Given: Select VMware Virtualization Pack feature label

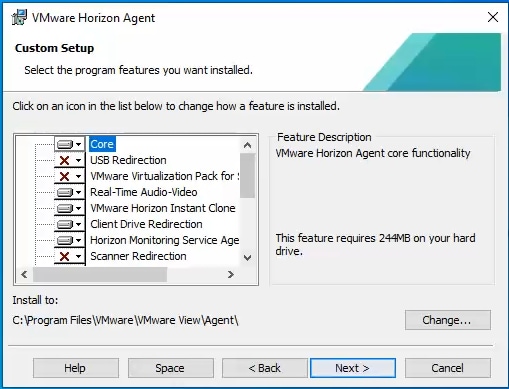Looking at the screenshot, I should [165, 176].
